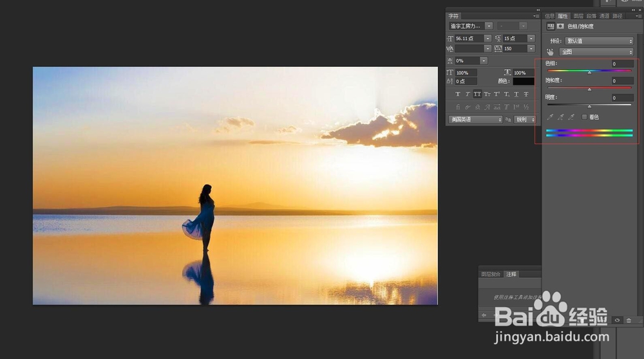Click the standard ligatures (fi) icon

pyautogui.click(x=457, y=107)
